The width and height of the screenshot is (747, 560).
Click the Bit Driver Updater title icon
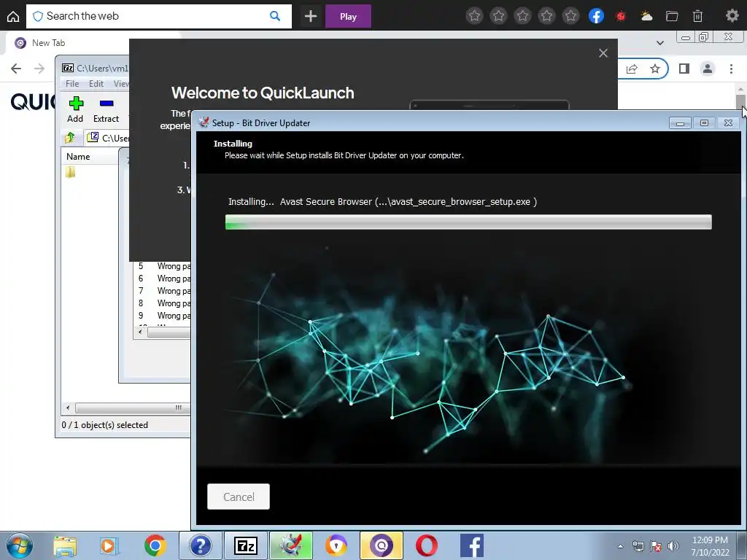pos(204,122)
